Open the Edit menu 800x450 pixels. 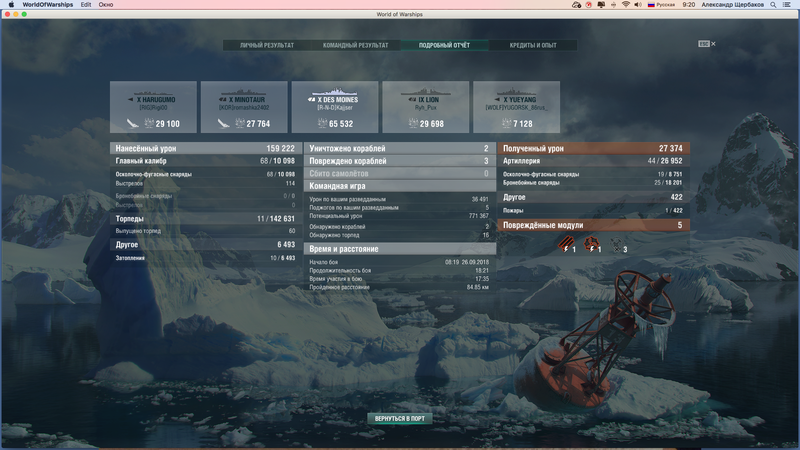pos(86,5)
